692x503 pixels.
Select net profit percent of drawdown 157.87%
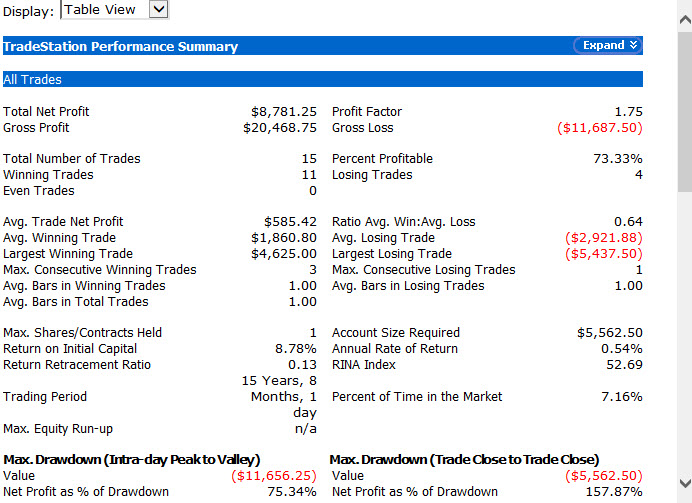pyautogui.click(x=614, y=492)
